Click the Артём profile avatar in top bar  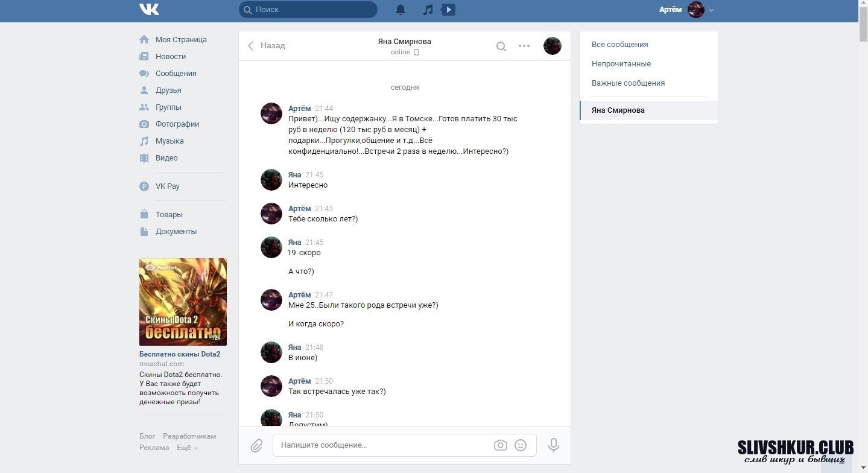click(696, 10)
